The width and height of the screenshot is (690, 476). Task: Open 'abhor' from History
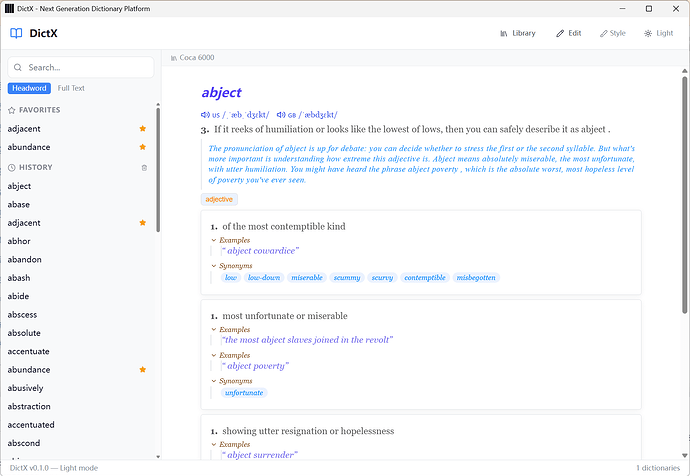[x=19, y=241]
